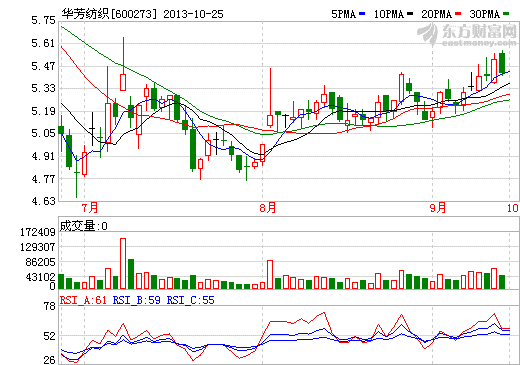Click the green 30PMA color swatch

[506, 14]
